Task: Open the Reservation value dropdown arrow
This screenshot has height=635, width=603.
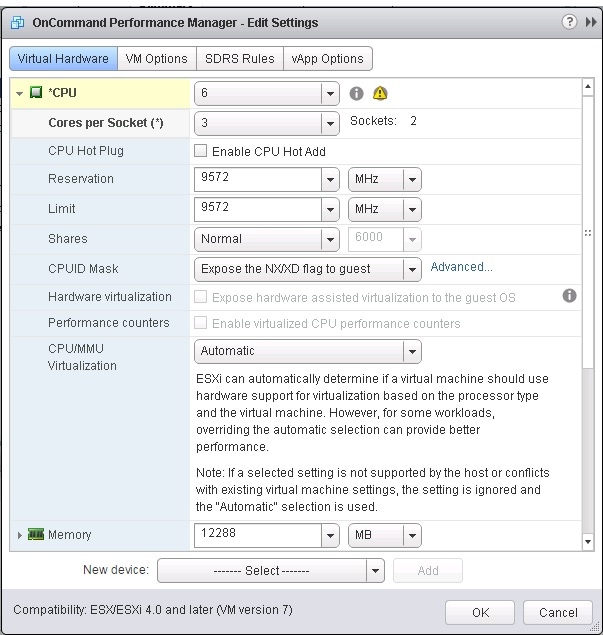Action: [330, 179]
